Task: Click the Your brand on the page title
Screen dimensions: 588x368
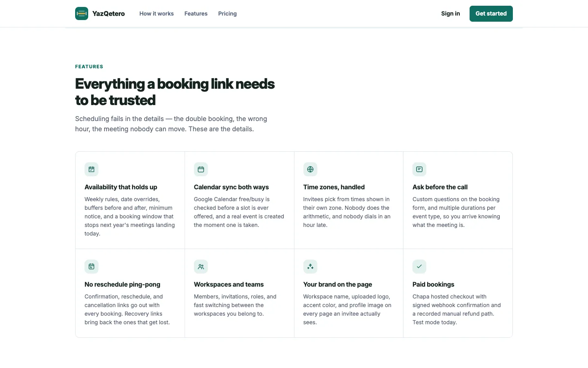Action: (338, 284)
